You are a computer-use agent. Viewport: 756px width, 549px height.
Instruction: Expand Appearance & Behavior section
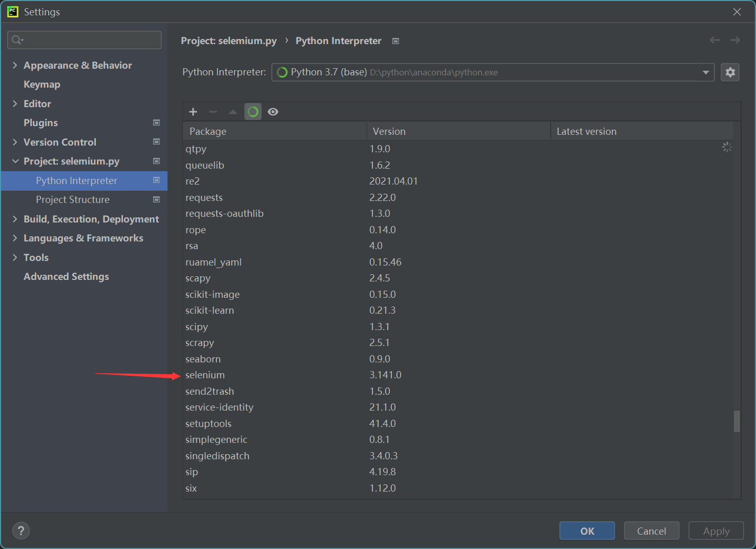(x=15, y=65)
